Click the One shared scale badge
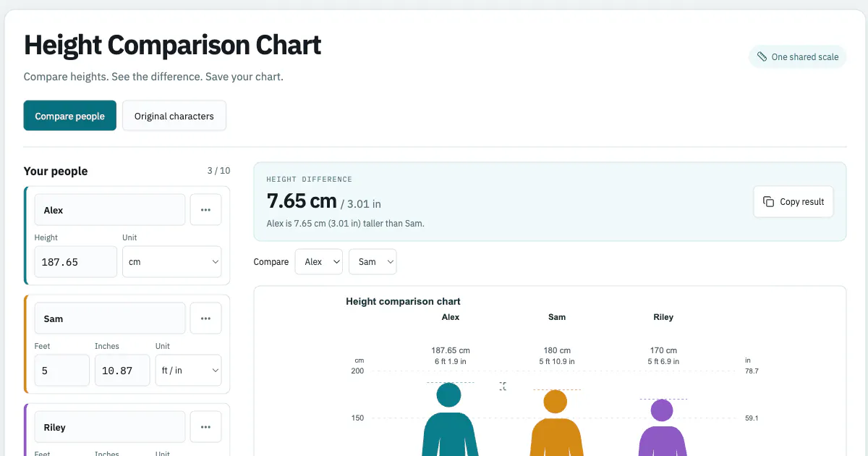 click(x=798, y=56)
